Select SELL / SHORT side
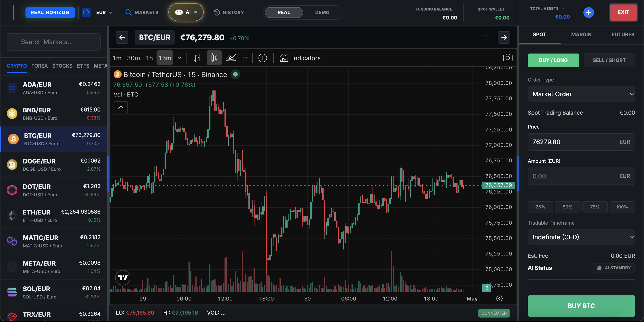Screen dimensions: 644x322 point(609,60)
